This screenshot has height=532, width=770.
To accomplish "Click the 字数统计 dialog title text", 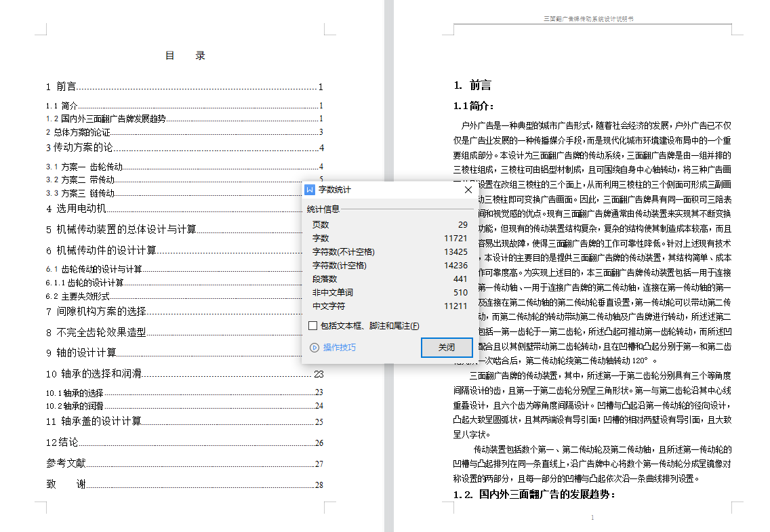I will coord(335,190).
